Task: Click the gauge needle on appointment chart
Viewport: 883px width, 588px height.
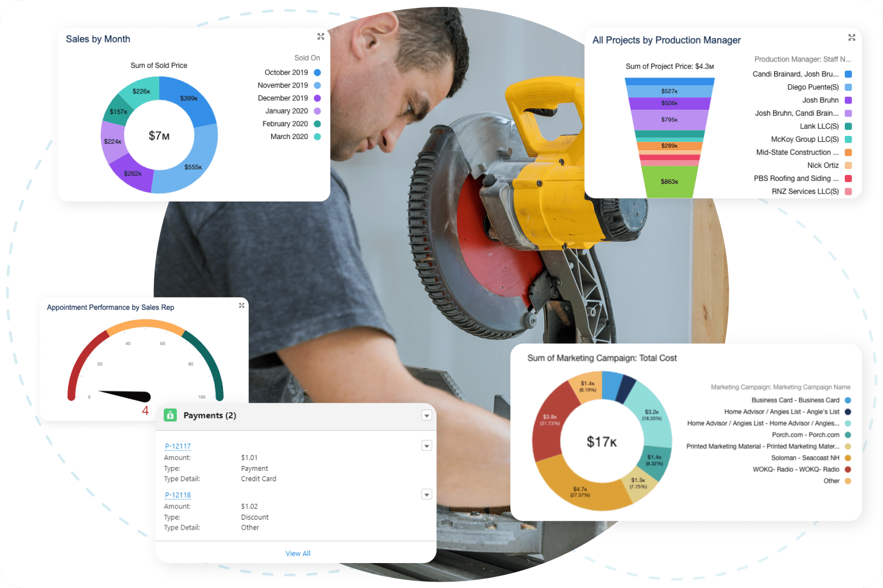Action: click(125, 395)
